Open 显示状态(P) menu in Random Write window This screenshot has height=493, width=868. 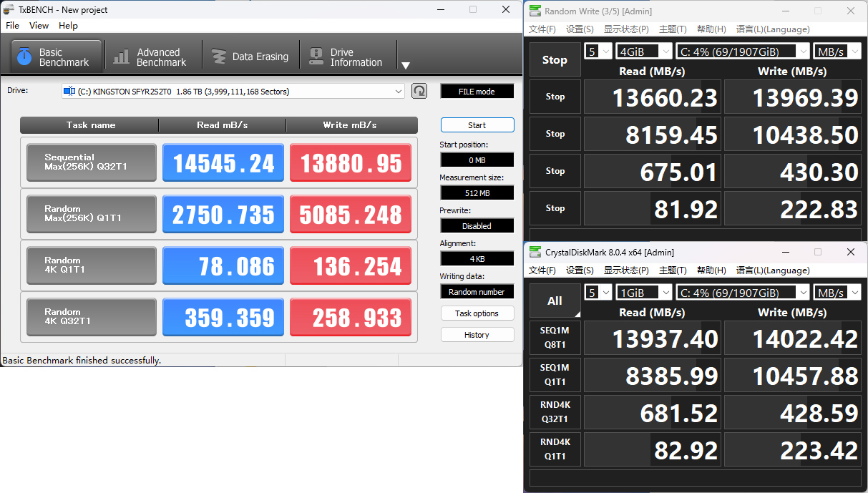(626, 29)
